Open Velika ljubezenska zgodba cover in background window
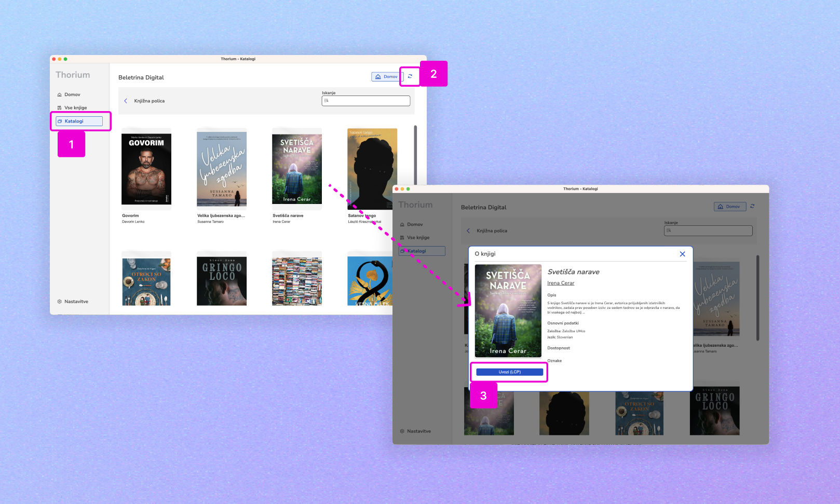 pyautogui.click(x=222, y=169)
